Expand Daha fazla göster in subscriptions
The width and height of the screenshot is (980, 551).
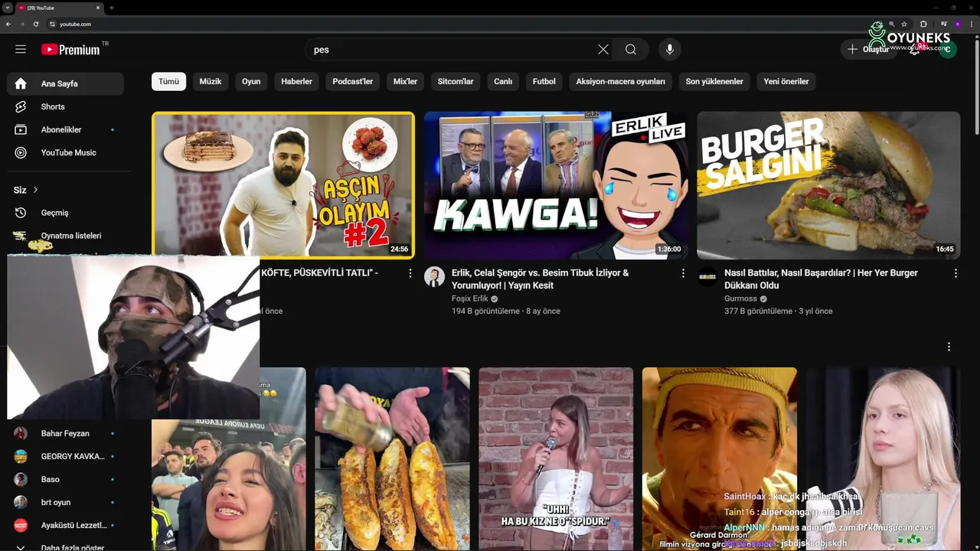click(65, 547)
